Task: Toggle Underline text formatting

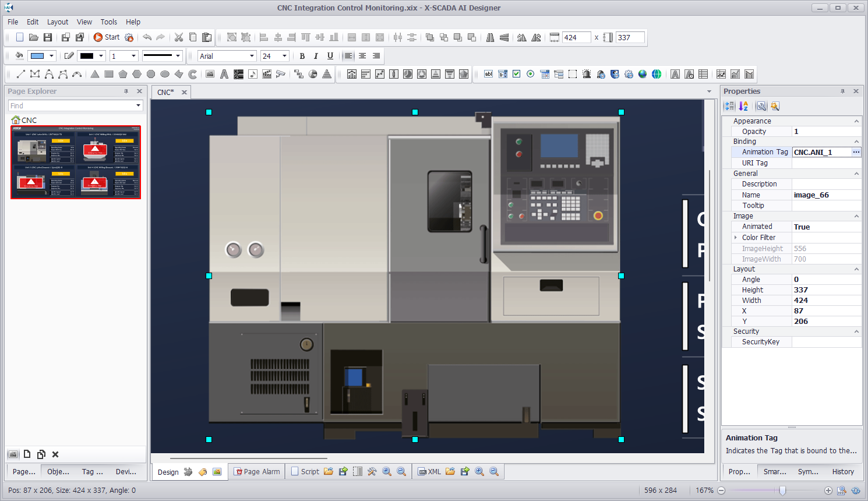Action: point(330,56)
